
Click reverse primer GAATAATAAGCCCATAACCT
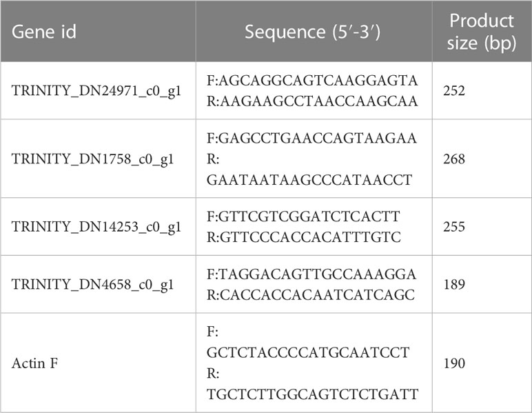click(x=309, y=180)
